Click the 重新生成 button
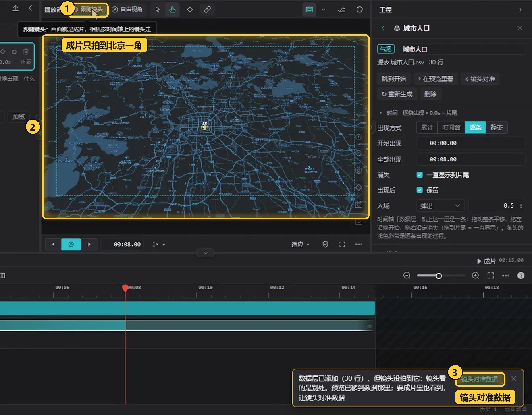The width and height of the screenshot is (532, 415). point(397,94)
